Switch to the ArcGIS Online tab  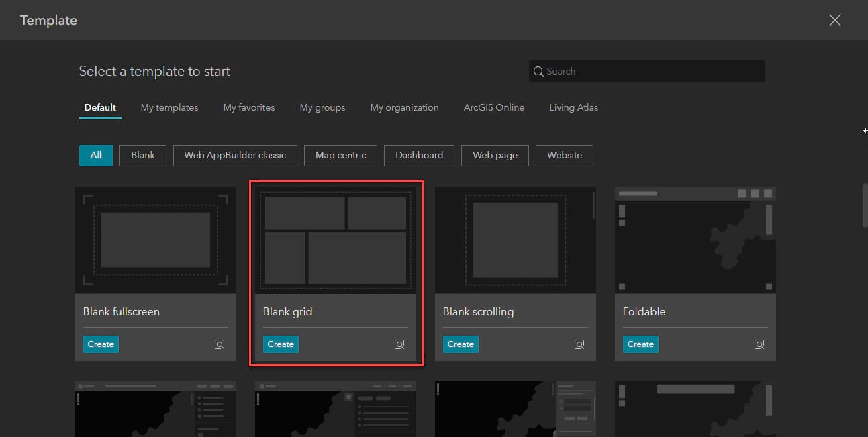coord(493,107)
